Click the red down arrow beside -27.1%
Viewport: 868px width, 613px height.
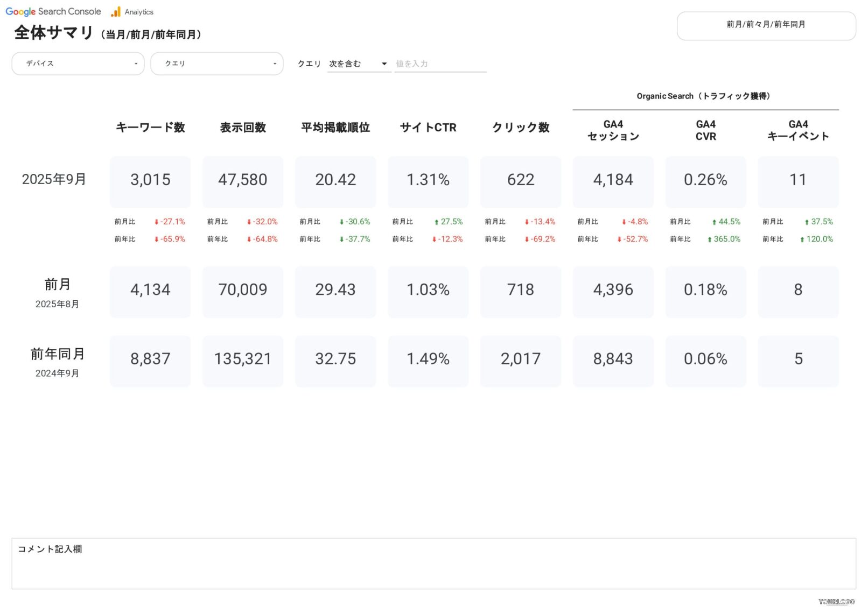[156, 222]
